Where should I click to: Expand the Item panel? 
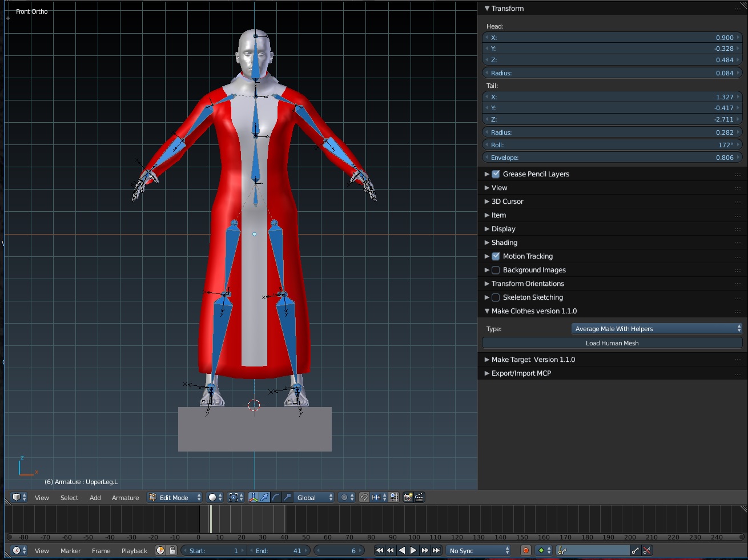[486, 215]
